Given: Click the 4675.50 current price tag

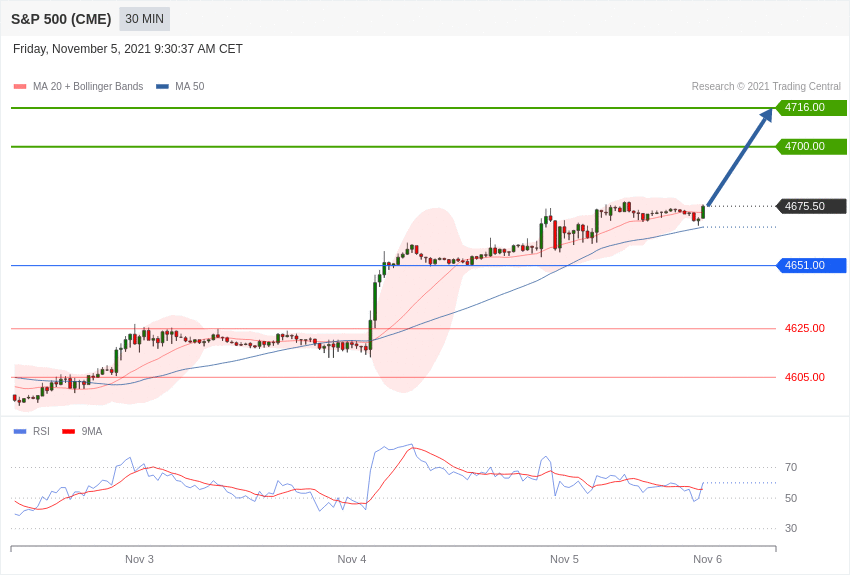Looking at the screenshot, I should coord(812,206).
